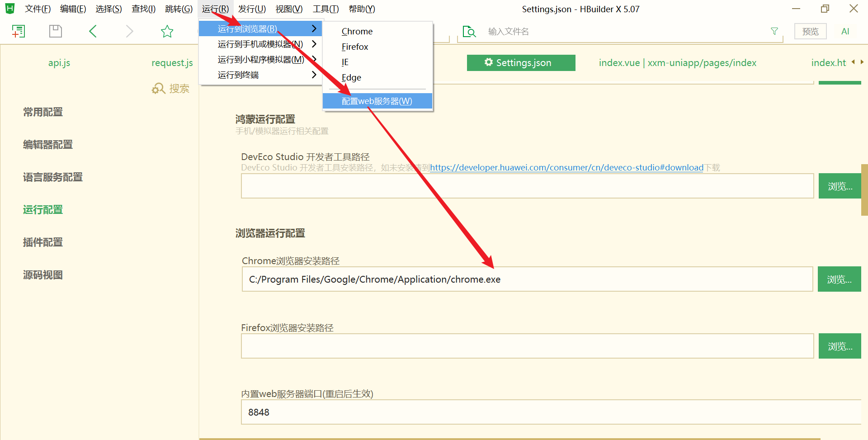The height and width of the screenshot is (440, 868).
Task: Run in Firefox from the submenu
Action: pyautogui.click(x=378, y=47)
